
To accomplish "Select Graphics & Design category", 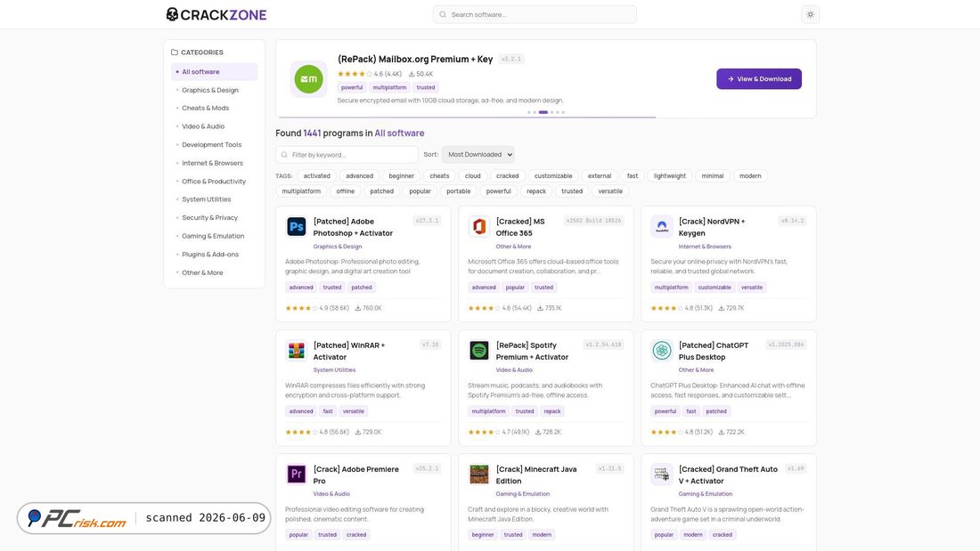I will click(215, 90).
